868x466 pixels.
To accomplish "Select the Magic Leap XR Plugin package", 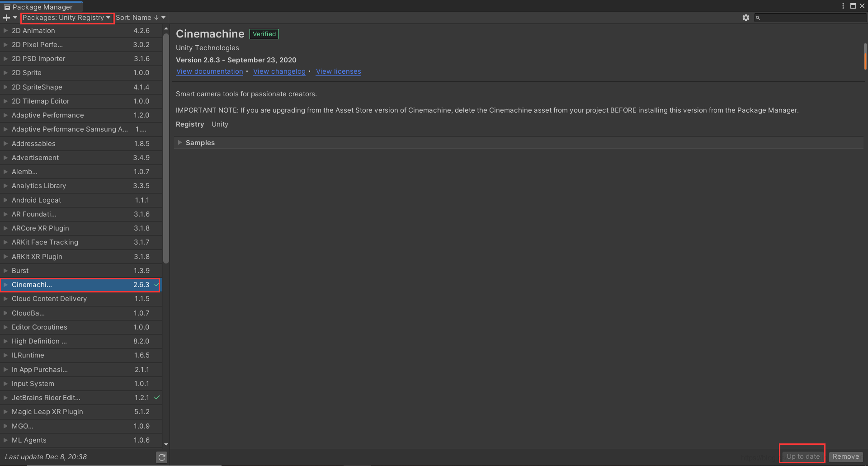I will coord(81,412).
